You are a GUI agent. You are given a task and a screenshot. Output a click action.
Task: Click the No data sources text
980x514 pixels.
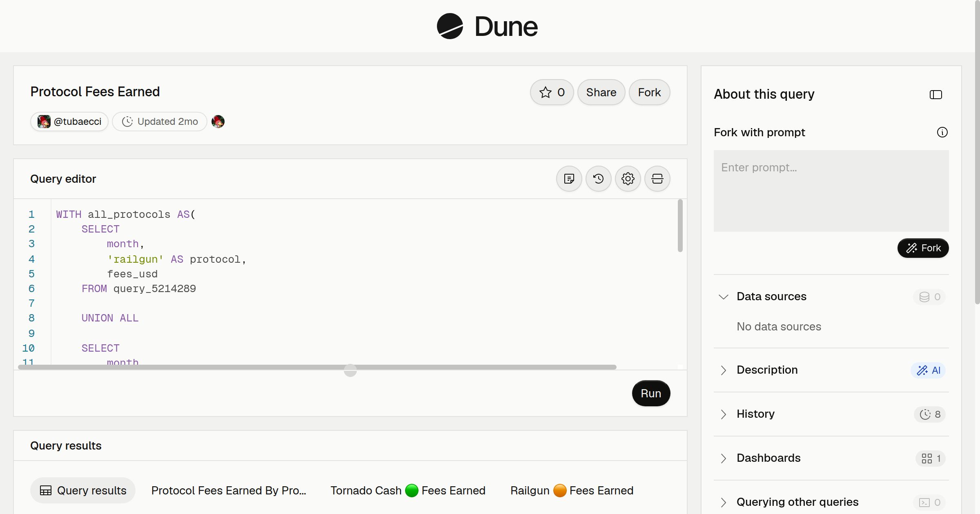pyautogui.click(x=779, y=326)
